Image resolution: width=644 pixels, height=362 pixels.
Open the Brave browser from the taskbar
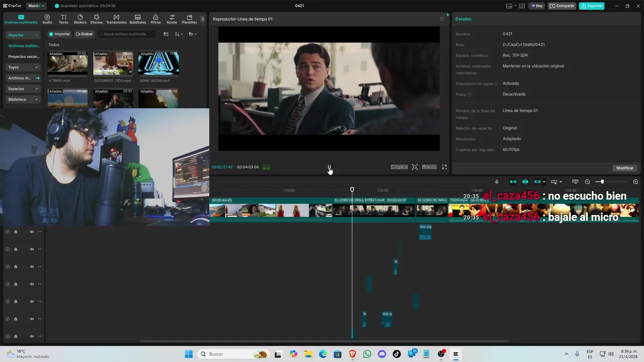click(352, 354)
